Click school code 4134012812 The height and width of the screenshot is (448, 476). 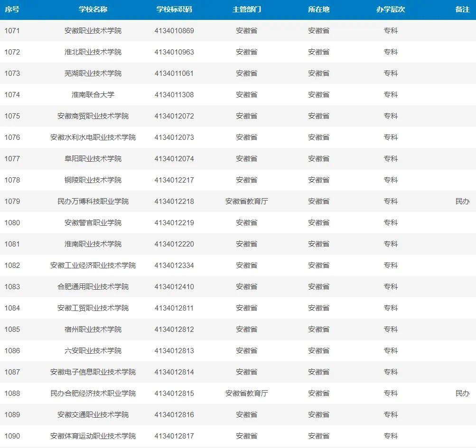coord(174,329)
